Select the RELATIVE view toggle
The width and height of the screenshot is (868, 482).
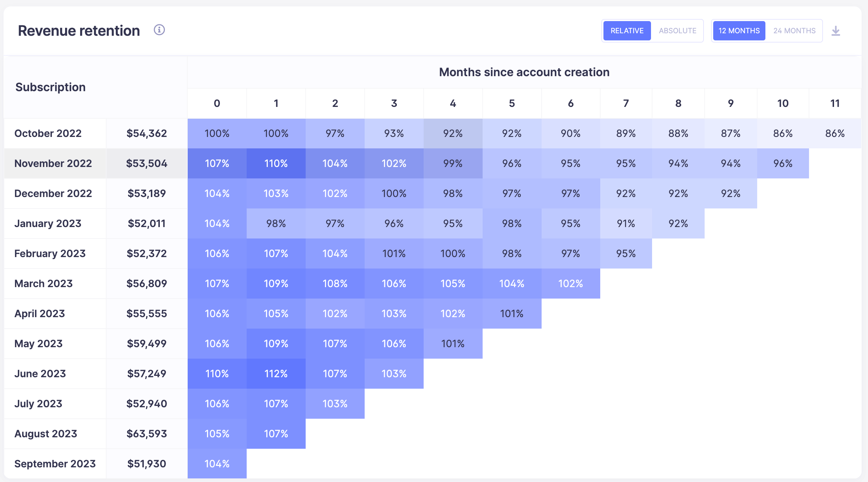pyautogui.click(x=627, y=31)
